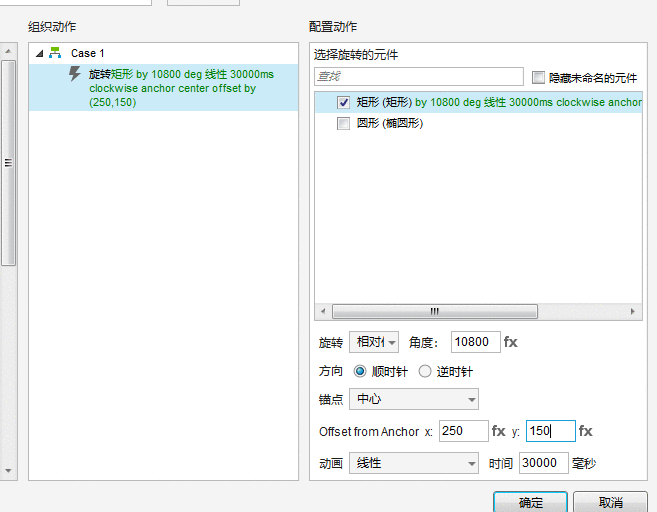
Task: Click the 取消 button
Action: pos(610,502)
